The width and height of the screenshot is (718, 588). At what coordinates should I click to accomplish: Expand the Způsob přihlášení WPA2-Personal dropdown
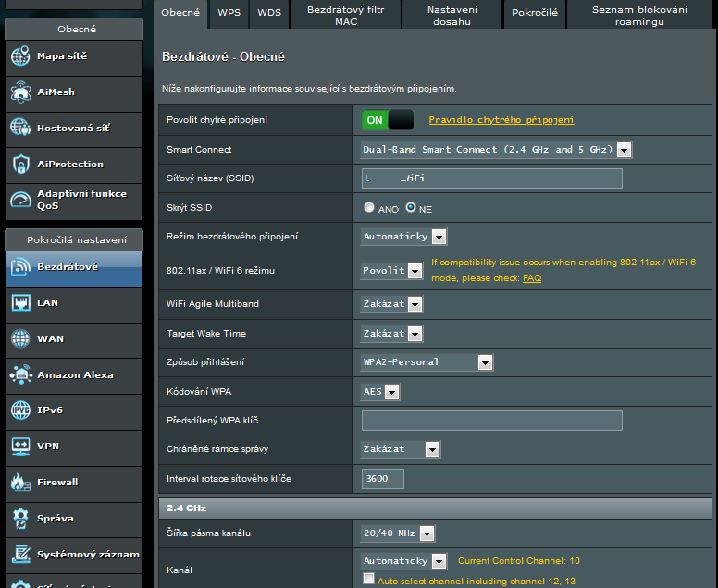click(x=427, y=362)
